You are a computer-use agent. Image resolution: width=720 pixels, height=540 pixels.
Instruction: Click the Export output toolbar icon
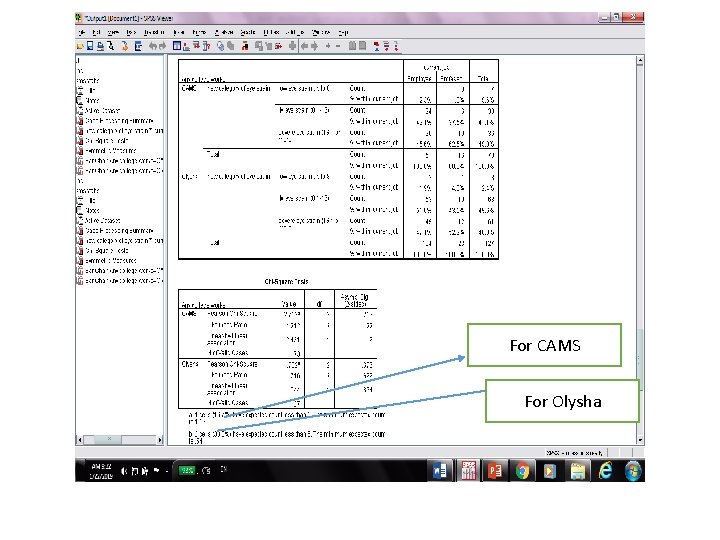pyautogui.click(x=124, y=46)
